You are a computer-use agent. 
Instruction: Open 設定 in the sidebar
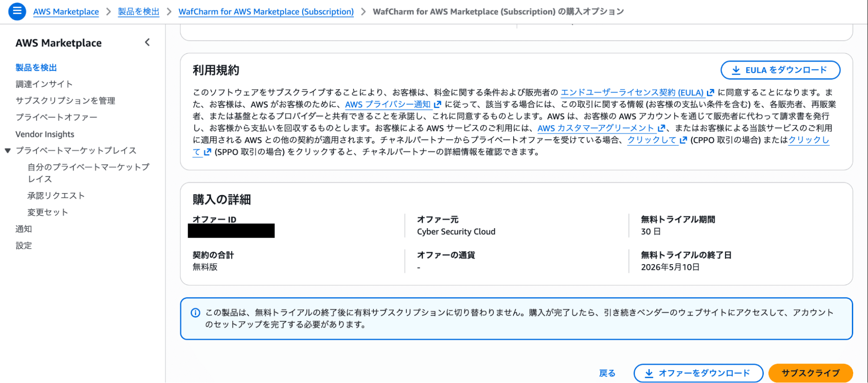point(24,246)
